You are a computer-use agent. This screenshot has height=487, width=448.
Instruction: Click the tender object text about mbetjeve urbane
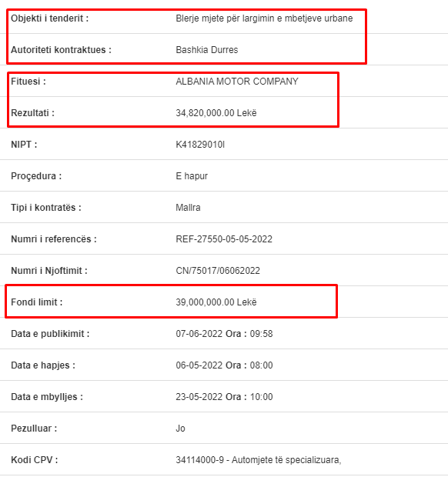264,18
